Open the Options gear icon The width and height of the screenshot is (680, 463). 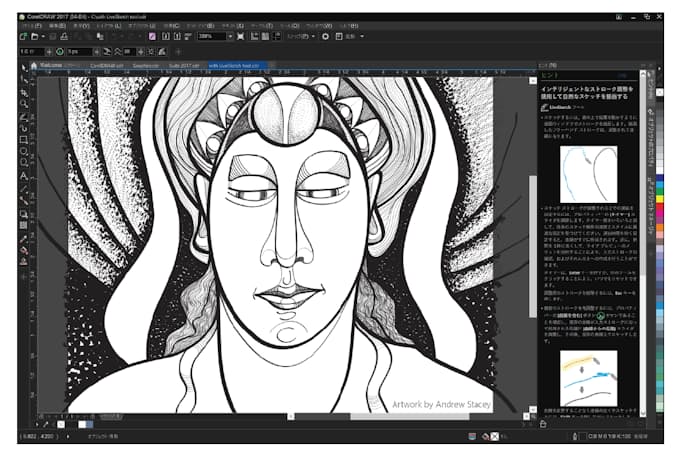tap(325, 36)
